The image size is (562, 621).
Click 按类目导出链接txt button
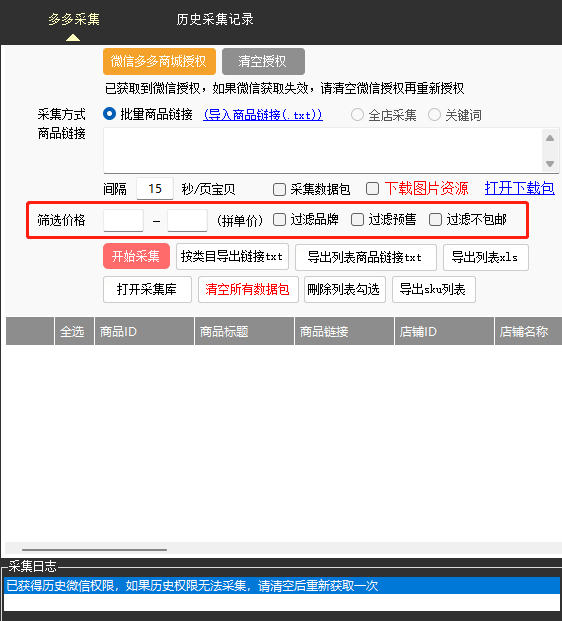[232, 257]
